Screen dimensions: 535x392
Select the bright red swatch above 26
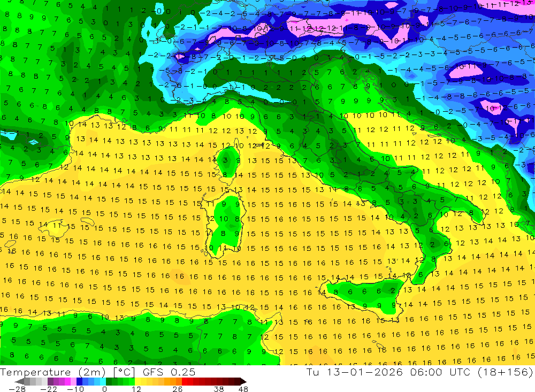[x=185, y=382]
